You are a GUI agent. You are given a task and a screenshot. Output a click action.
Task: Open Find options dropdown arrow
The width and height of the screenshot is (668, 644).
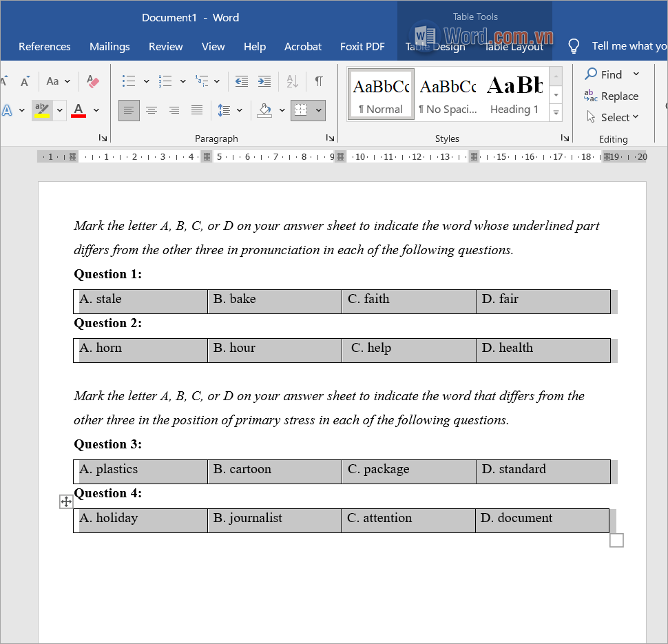636,74
